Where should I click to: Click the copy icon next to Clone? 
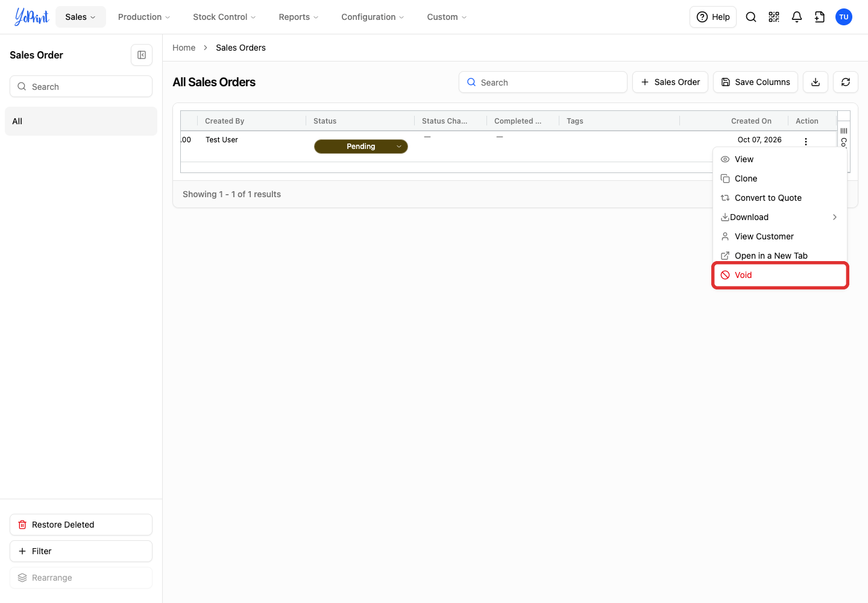725,178
